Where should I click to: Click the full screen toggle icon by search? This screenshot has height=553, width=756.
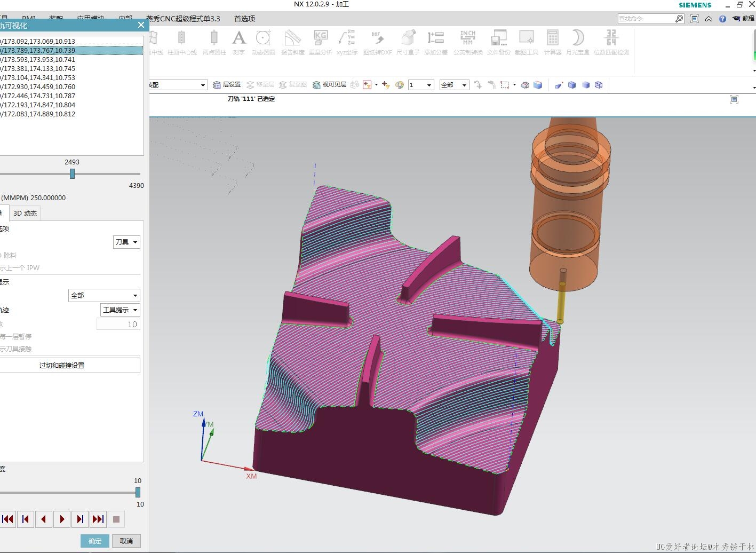(695, 19)
